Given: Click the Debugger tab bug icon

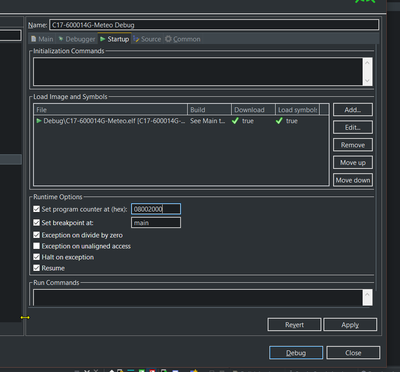Looking at the screenshot, I should (x=61, y=39).
